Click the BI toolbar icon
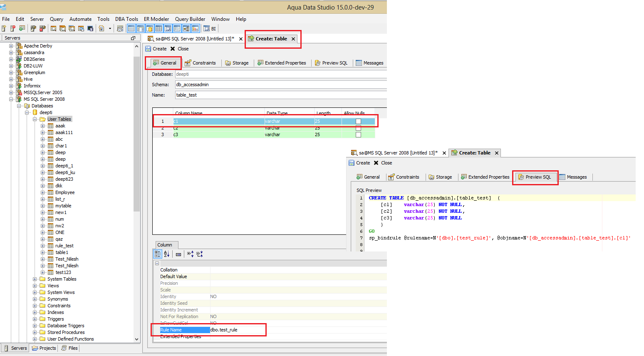The width and height of the screenshot is (644, 356). [x=210, y=28]
